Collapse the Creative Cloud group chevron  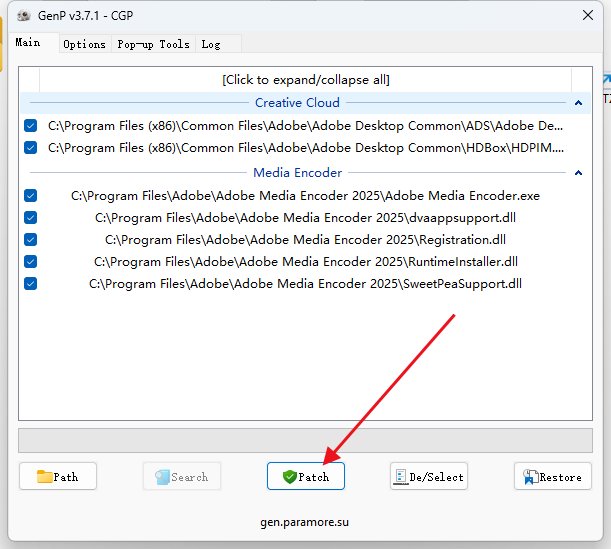(578, 103)
